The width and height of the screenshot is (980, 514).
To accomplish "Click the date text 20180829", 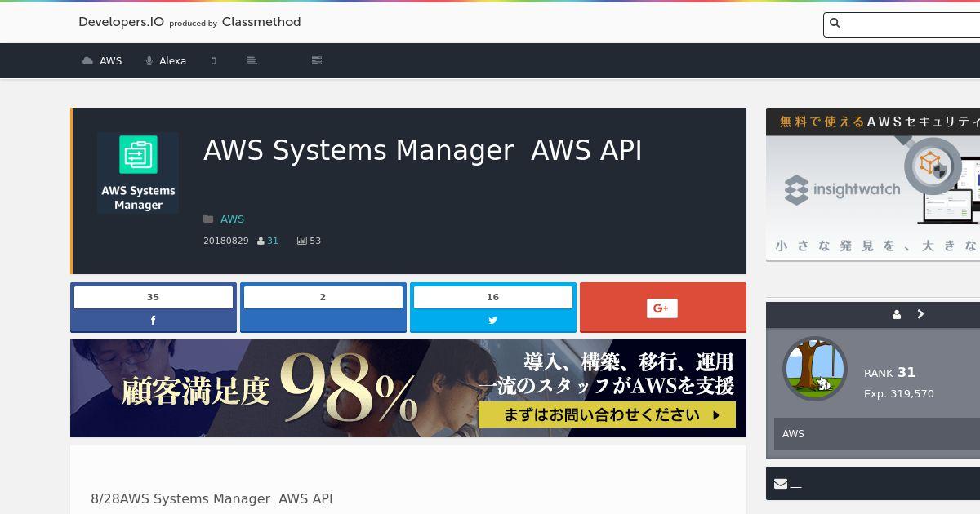I will point(226,241).
